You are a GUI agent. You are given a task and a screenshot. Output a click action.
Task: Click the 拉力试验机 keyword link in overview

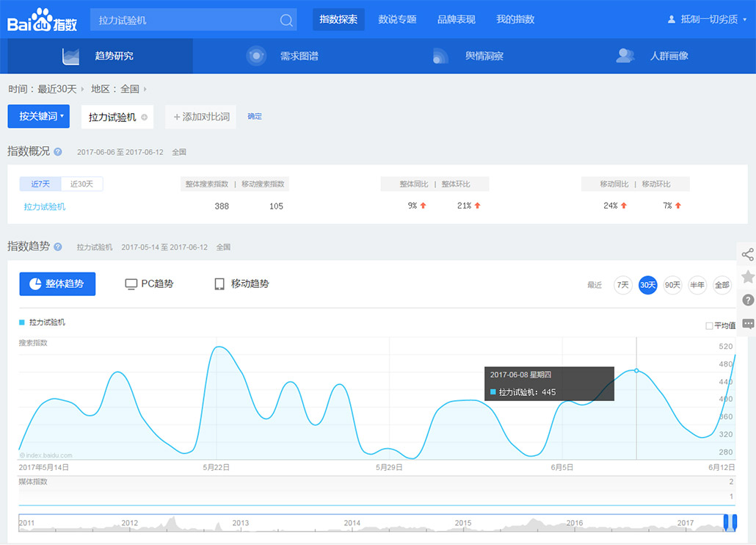click(45, 207)
